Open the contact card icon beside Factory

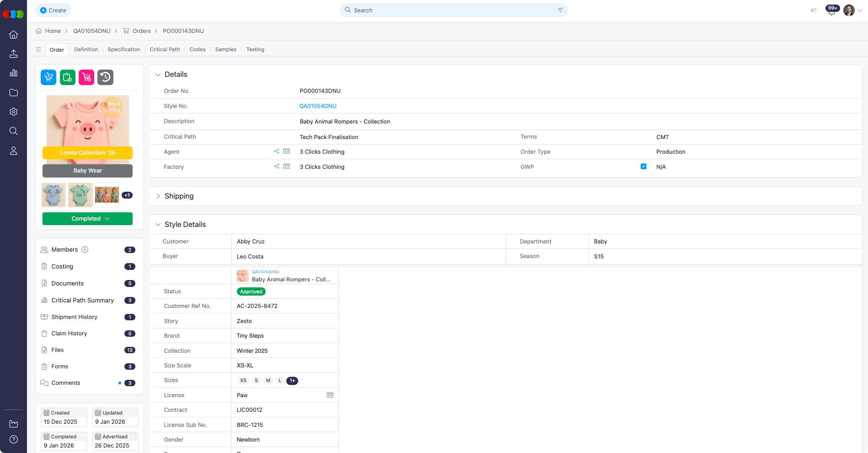click(287, 167)
